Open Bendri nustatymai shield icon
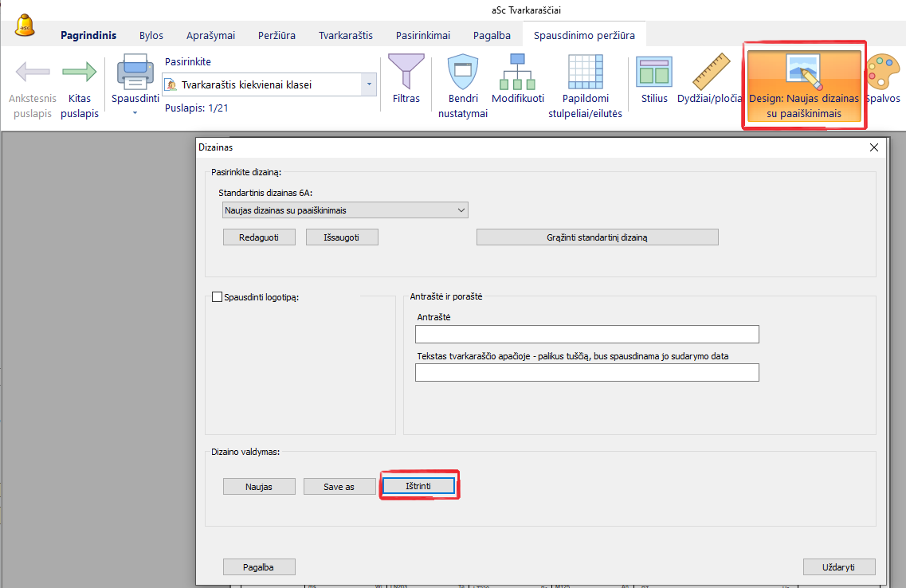This screenshot has height=588, width=906. [462, 73]
